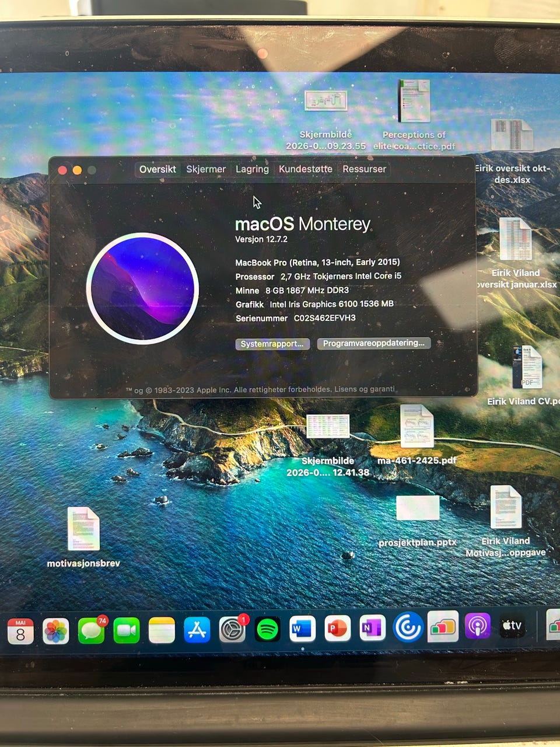Open Microsoft Word in the Dock
The image size is (560, 747).
pos(302,629)
